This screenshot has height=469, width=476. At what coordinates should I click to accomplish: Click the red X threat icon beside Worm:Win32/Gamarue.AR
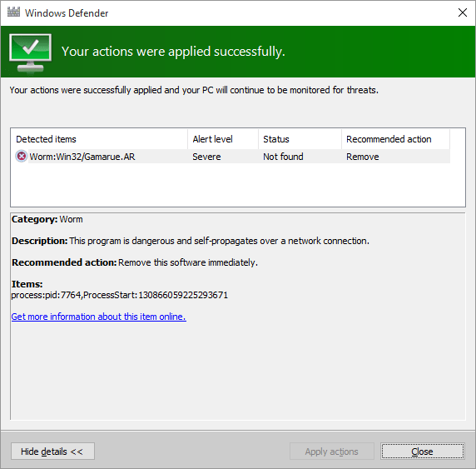[x=22, y=157]
